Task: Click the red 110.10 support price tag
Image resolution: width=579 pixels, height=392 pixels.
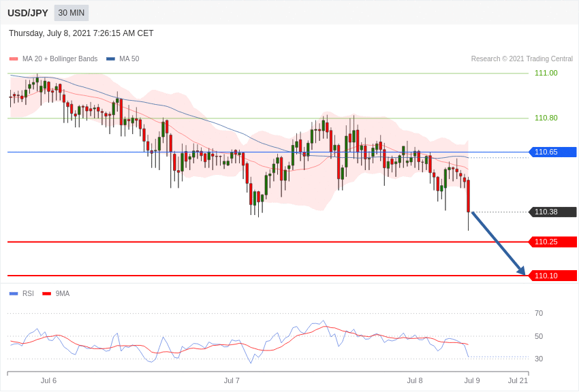Action: pyautogui.click(x=553, y=276)
